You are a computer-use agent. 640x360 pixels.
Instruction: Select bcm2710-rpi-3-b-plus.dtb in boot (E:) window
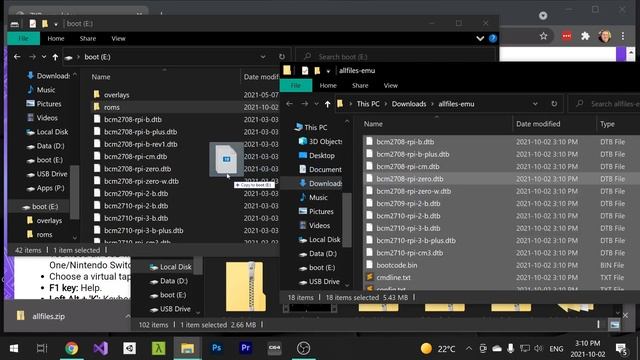(x=144, y=231)
